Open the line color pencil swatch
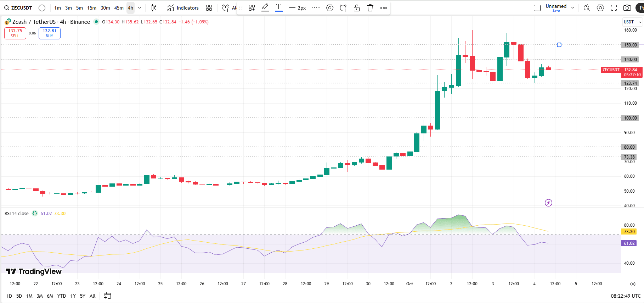 click(x=265, y=8)
